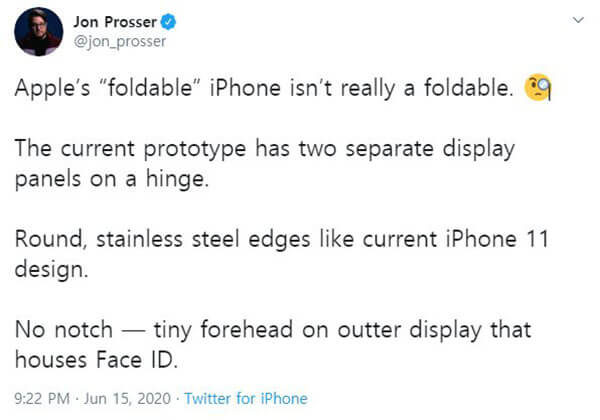Click the words "Face ID" in tweet

click(137, 360)
